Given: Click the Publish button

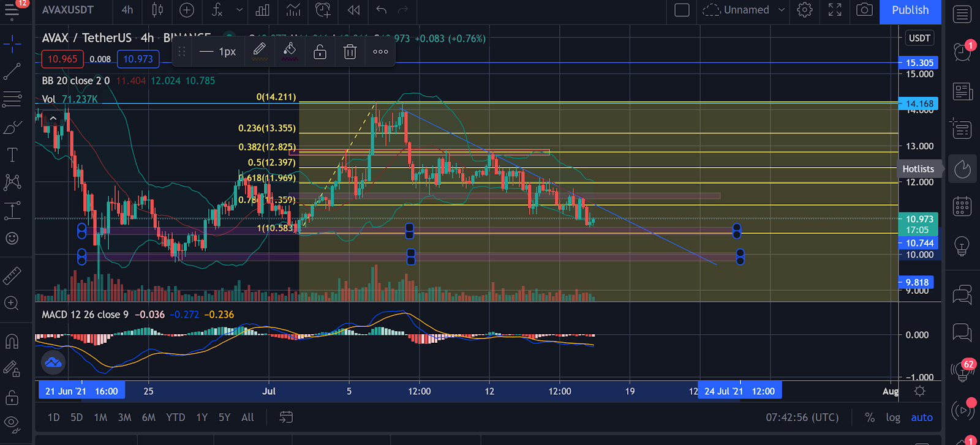Looking at the screenshot, I should pyautogui.click(x=910, y=10).
